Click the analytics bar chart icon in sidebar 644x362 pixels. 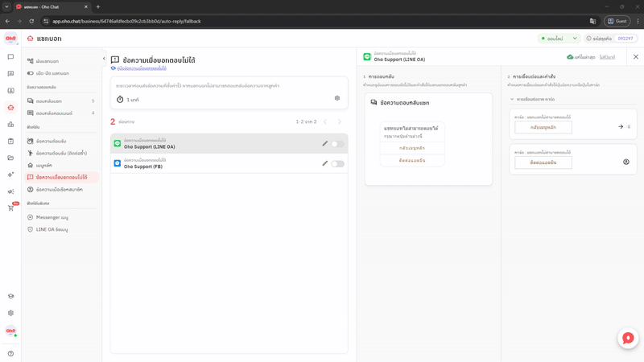[10, 125]
